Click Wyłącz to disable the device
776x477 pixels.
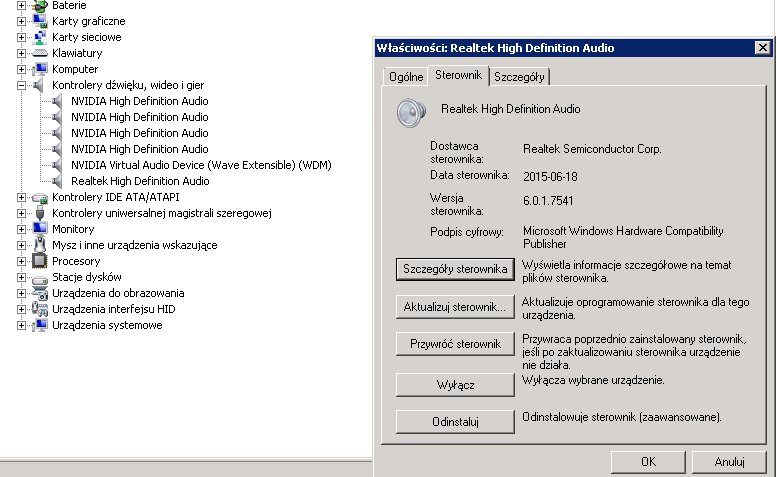pos(455,385)
